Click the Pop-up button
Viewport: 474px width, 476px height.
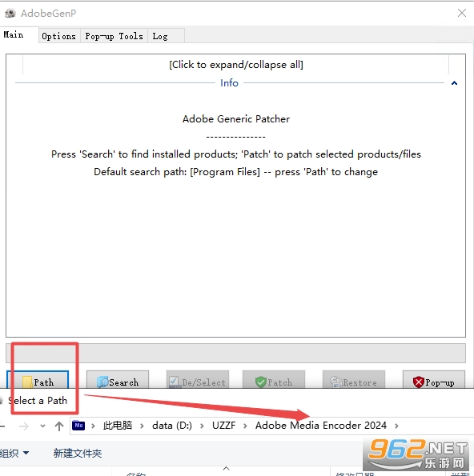click(x=434, y=380)
